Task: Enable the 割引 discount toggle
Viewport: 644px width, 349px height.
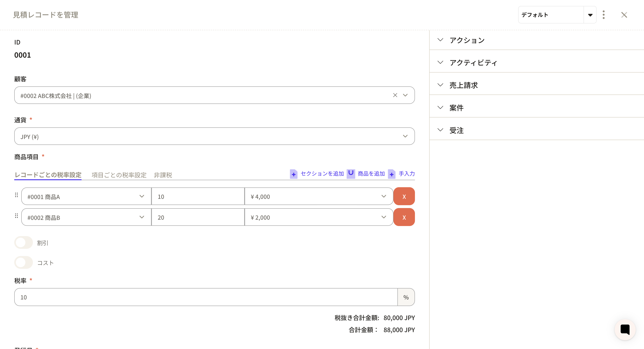Action: [23, 242]
